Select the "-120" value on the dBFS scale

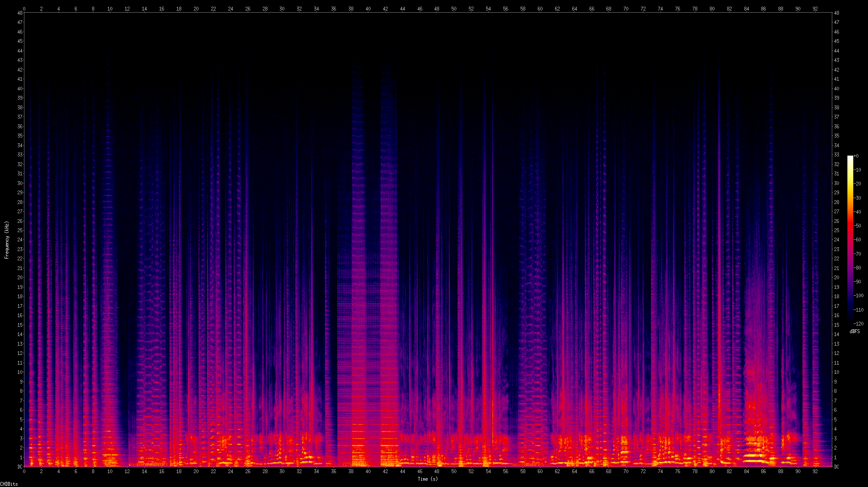point(859,324)
